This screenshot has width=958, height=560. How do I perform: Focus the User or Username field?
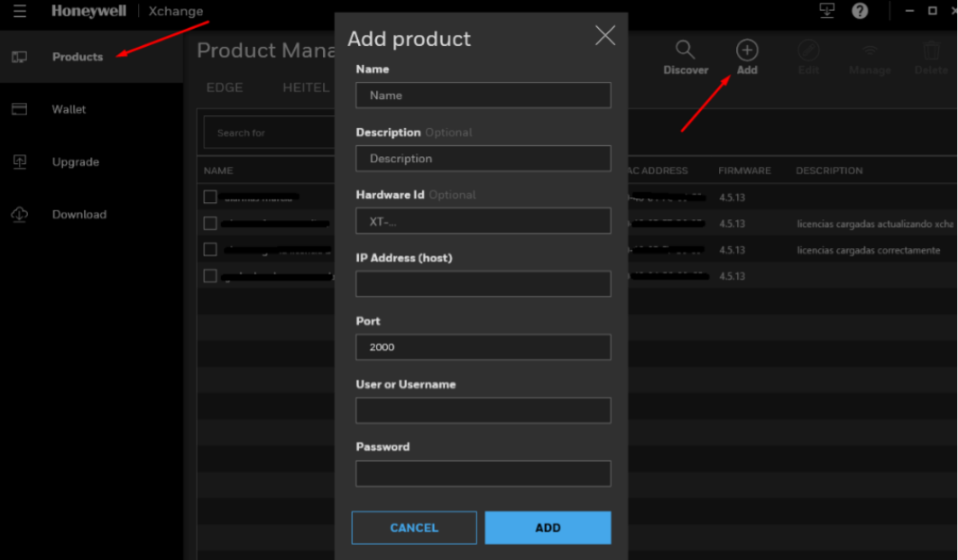click(484, 410)
